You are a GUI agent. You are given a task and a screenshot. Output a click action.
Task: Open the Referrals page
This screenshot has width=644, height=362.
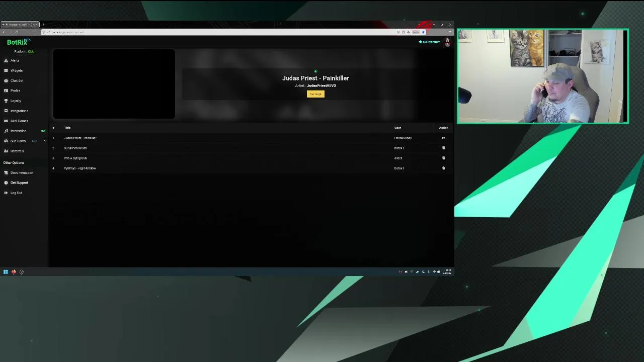coord(17,151)
